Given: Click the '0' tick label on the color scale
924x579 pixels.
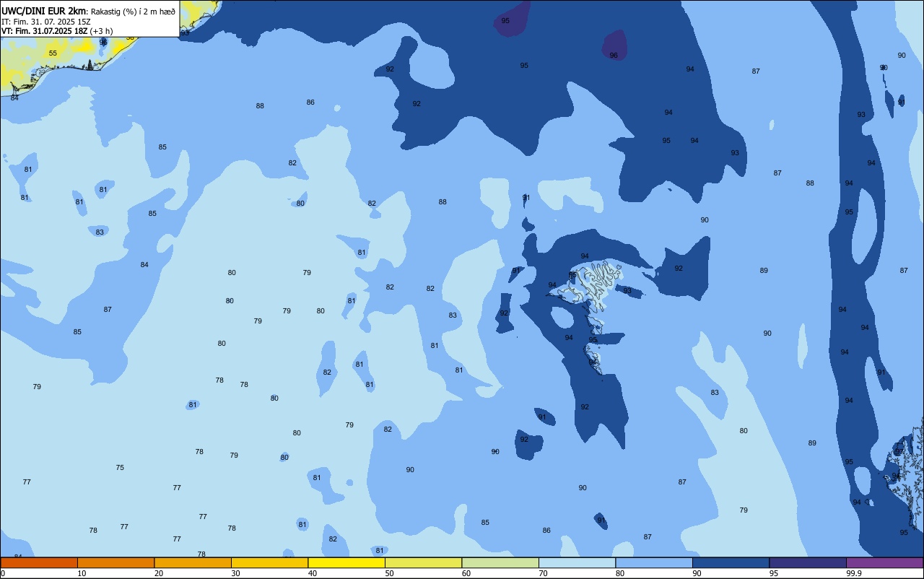Looking at the screenshot, I should point(3,573).
